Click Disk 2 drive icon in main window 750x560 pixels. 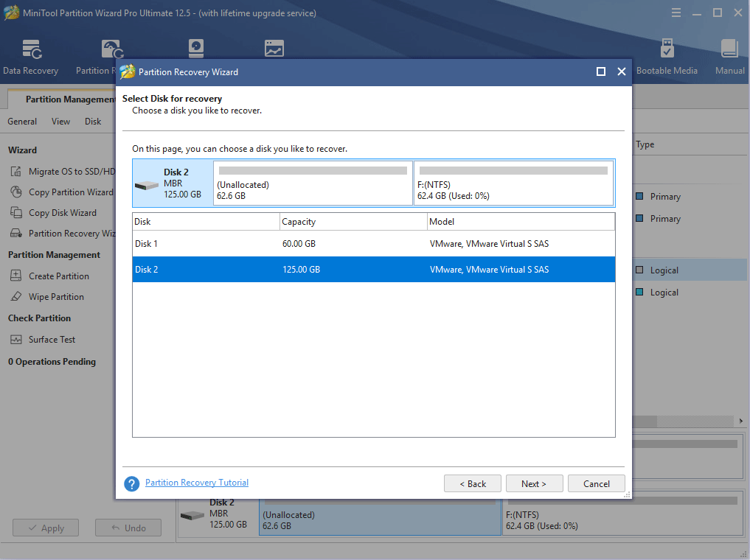coord(192,516)
